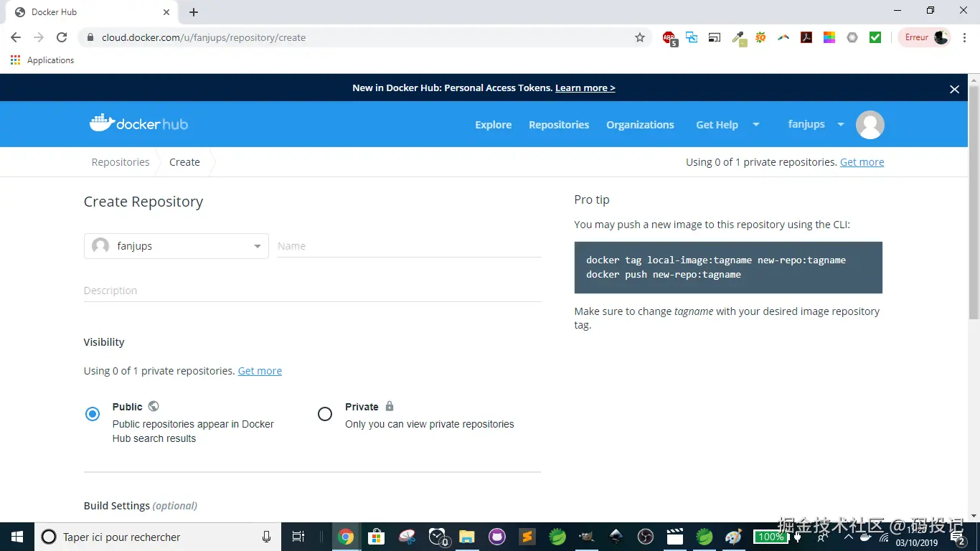This screenshot has height=551, width=980.
Task: Click the address bar URL
Action: [204, 37]
